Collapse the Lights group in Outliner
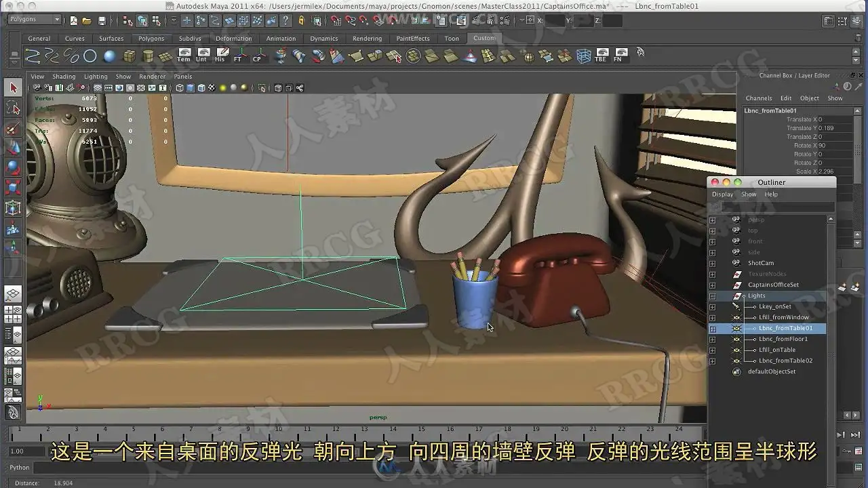This screenshot has height=488, width=868. tap(712, 296)
